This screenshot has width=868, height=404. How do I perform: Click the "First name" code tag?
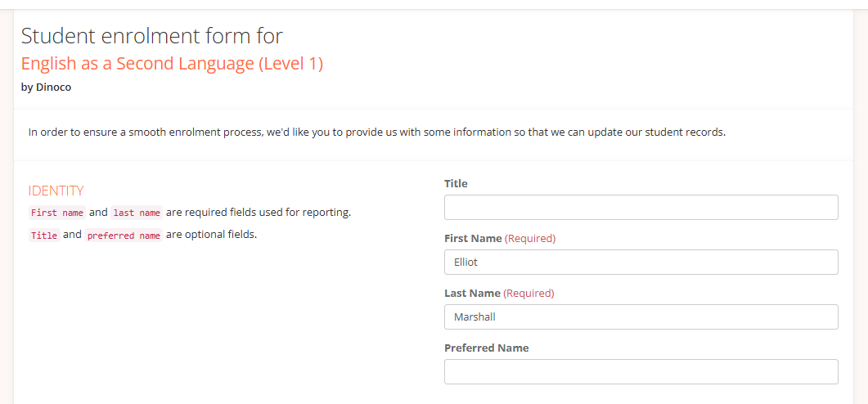[x=57, y=213]
